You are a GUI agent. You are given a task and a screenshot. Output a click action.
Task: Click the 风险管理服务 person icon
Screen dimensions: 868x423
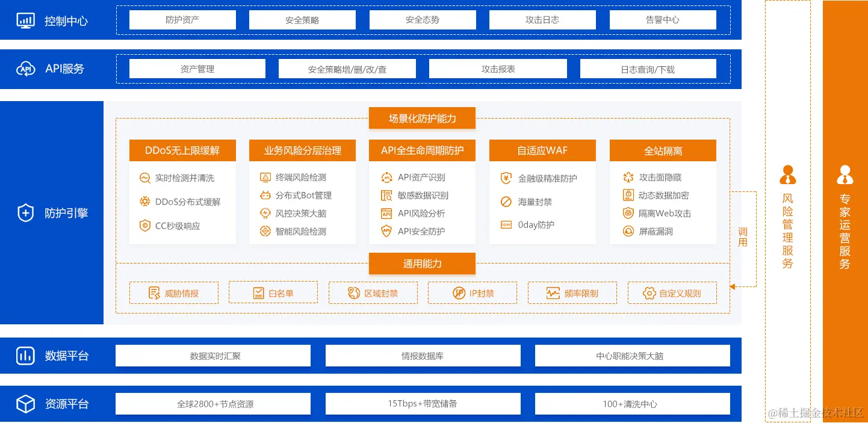787,175
